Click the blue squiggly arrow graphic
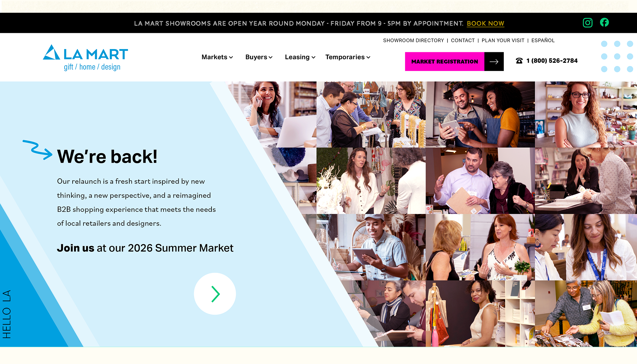 point(38,150)
